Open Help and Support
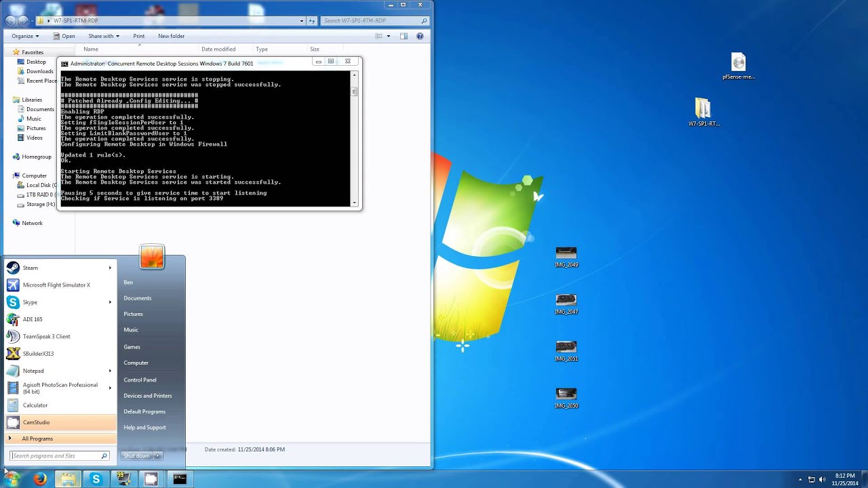This screenshot has height=488, width=868. point(145,427)
